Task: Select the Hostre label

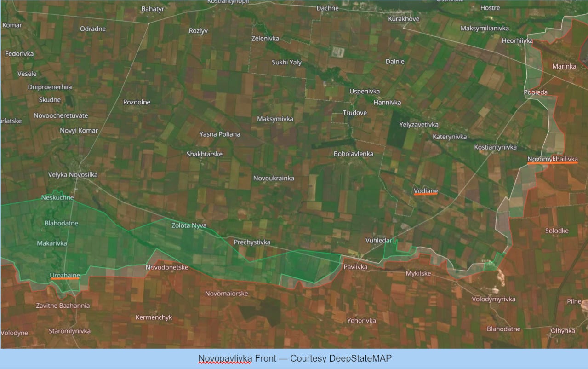Action: (x=490, y=8)
